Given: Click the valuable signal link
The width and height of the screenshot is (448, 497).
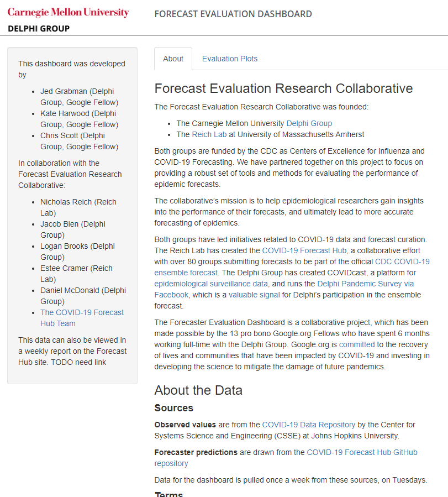Looking at the screenshot, I should click(x=254, y=295).
